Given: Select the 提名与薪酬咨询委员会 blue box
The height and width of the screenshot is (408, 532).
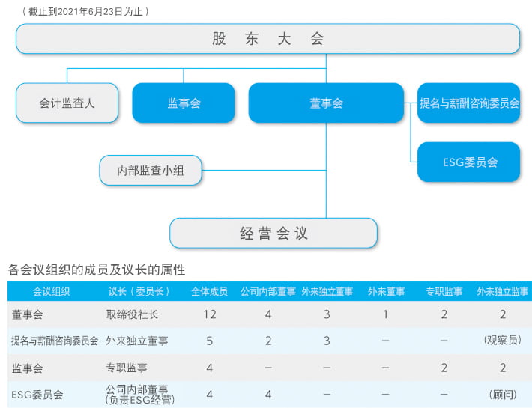Looking at the screenshot, I should point(468,103).
